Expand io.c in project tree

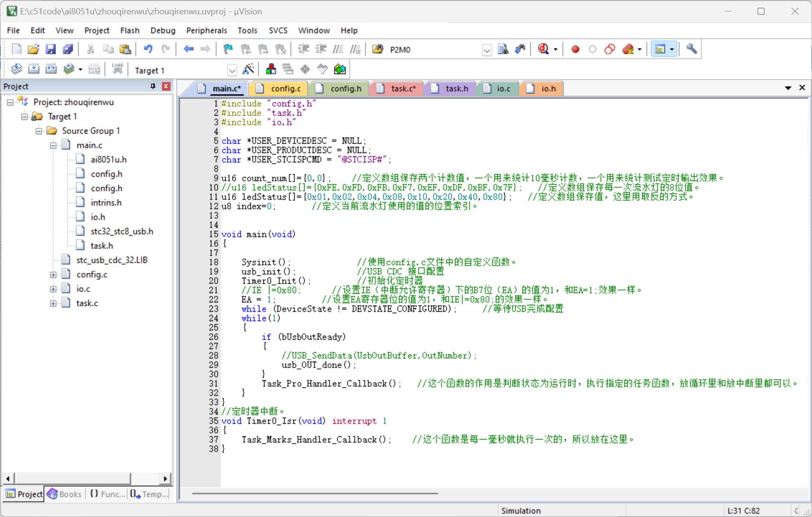(53, 289)
